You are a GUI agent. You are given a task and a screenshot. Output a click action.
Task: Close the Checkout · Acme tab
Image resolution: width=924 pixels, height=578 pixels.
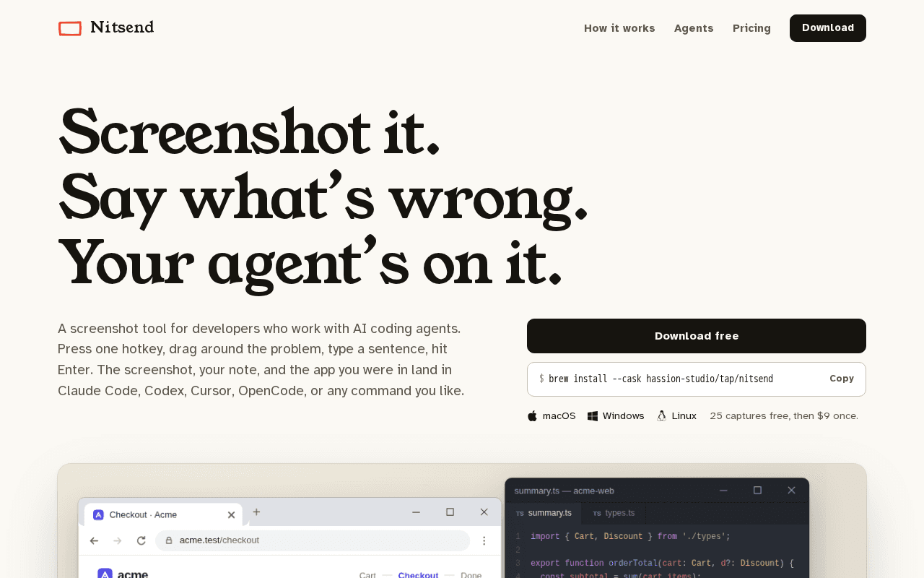pyautogui.click(x=231, y=515)
